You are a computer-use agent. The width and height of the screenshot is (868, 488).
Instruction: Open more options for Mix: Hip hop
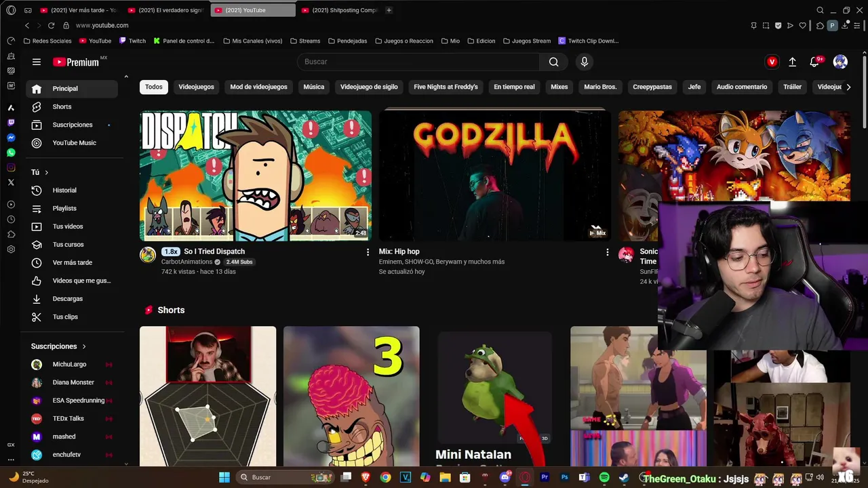click(608, 252)
